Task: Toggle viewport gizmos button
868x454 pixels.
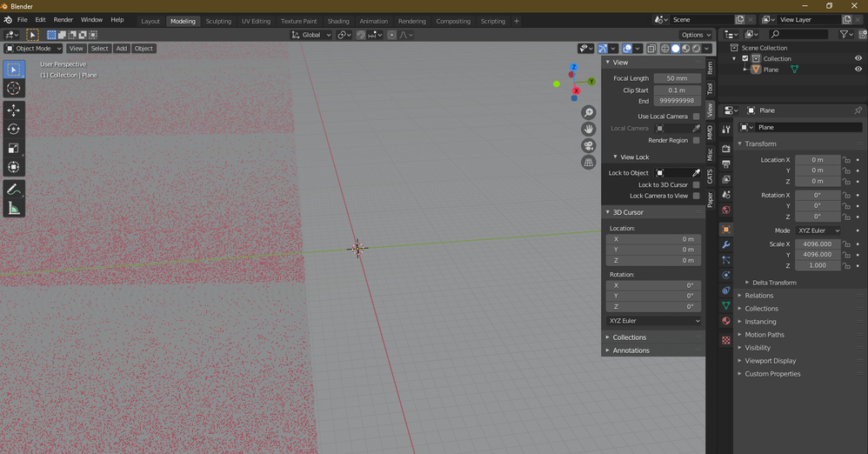Action: point(603,49)
